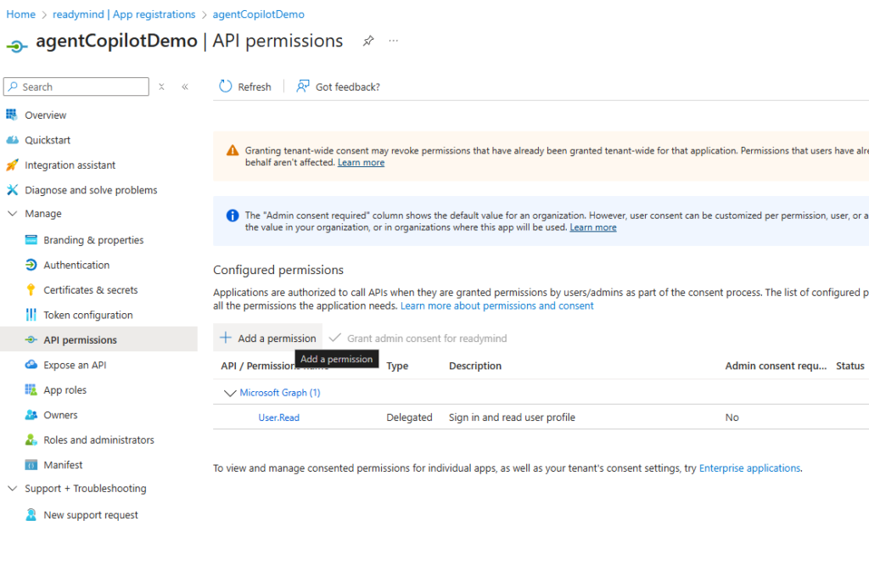Open the User.Read permission link

click(278, 417)
